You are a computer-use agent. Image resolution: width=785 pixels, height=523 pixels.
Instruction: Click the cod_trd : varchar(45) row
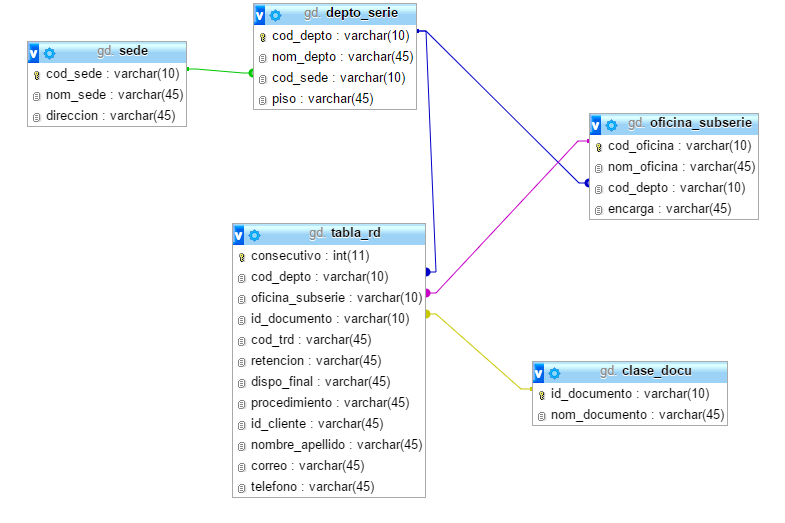[329, 340]
